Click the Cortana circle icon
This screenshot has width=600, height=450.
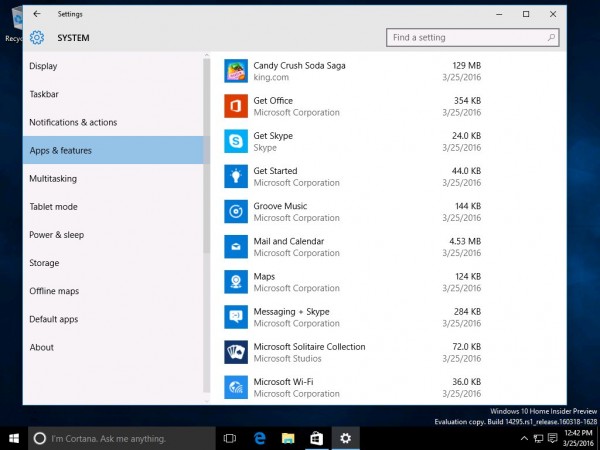[39, 439]
